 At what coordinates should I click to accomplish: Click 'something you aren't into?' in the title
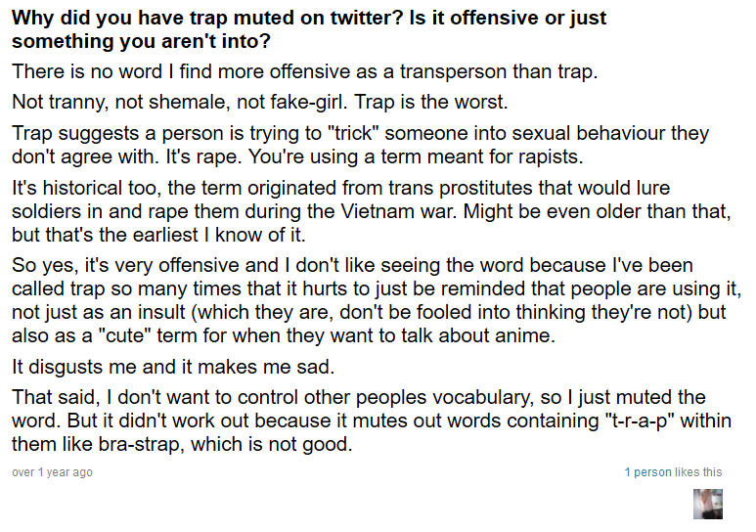point(141,41)
